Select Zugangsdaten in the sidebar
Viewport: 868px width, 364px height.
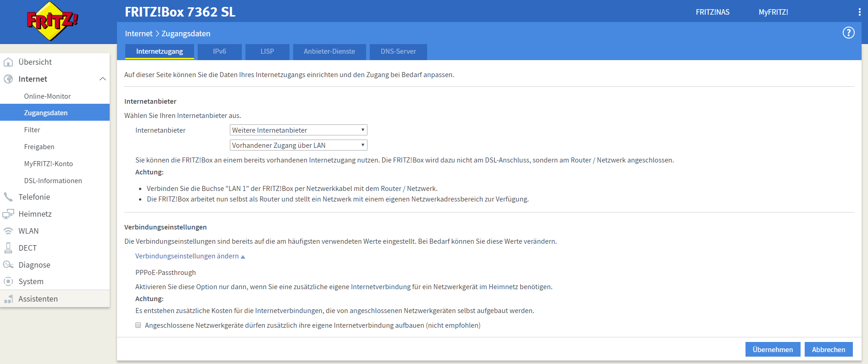point(55,112)
